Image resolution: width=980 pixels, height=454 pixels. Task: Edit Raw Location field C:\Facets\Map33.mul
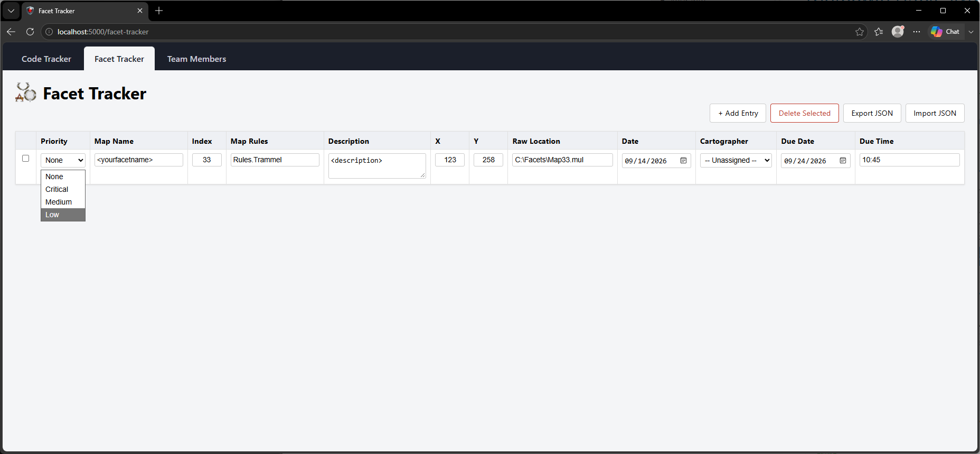pos(562,160)
